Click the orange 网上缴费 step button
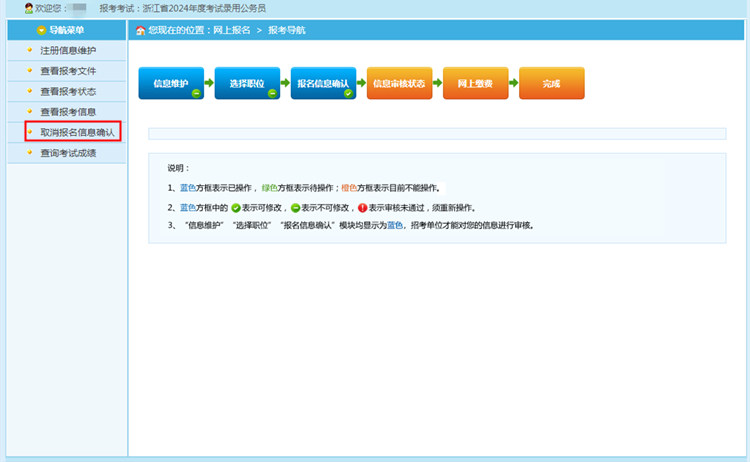This screenshot has width=750, height=462. 475,83
